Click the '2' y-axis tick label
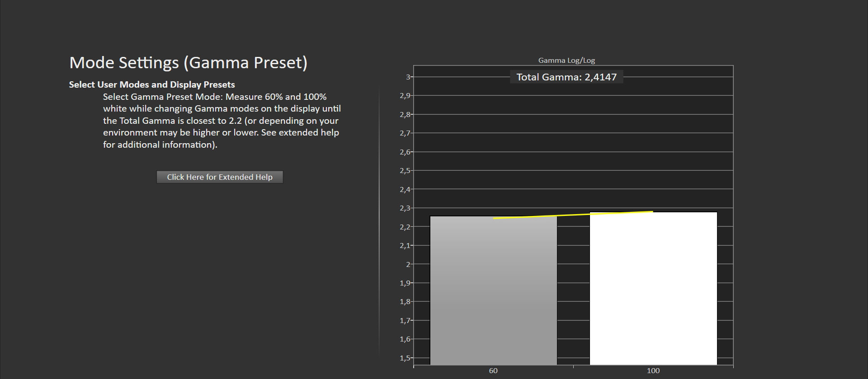Viewport: 868px width, 379px height. (408, 264)
